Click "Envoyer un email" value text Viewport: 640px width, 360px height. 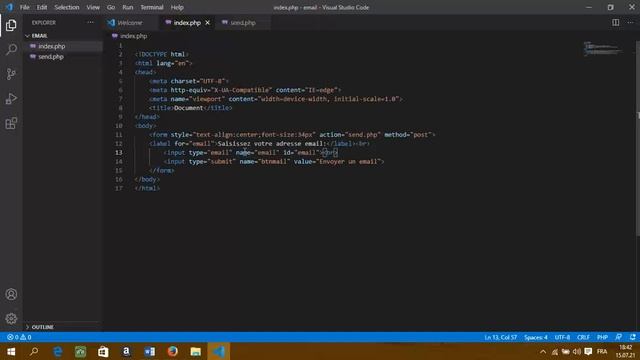point(348,162)
